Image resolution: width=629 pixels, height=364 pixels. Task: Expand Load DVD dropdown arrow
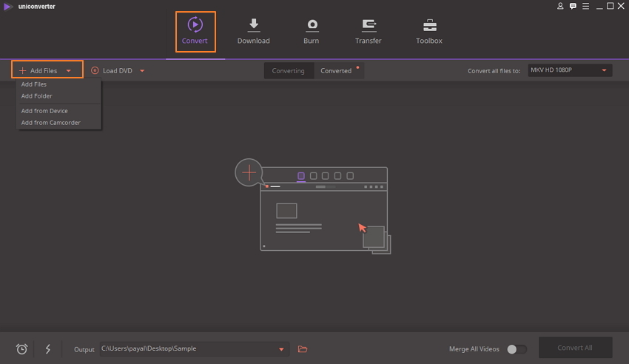(x=142, y=71)
